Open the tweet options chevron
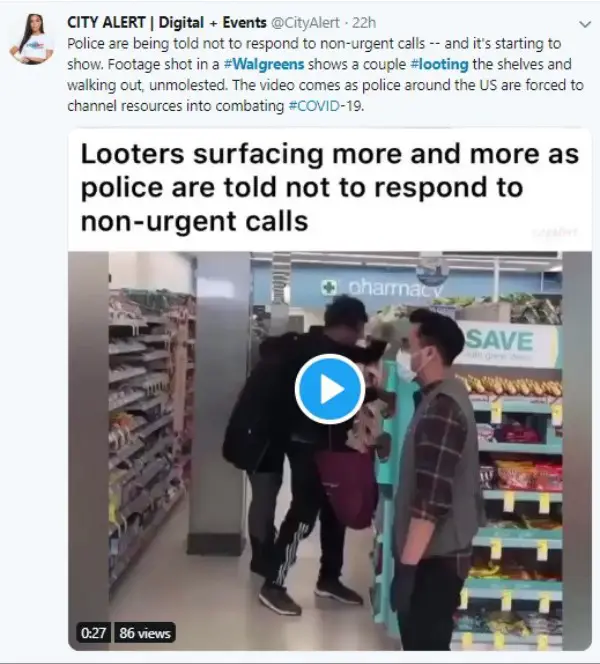 (x=585, y=24)
